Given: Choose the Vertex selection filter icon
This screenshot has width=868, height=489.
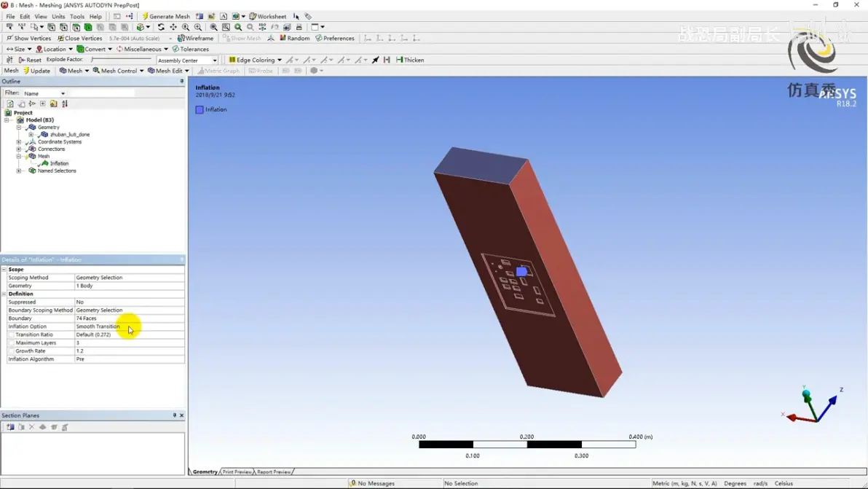Looking at the screenshot, I should [x=52, y=26].
